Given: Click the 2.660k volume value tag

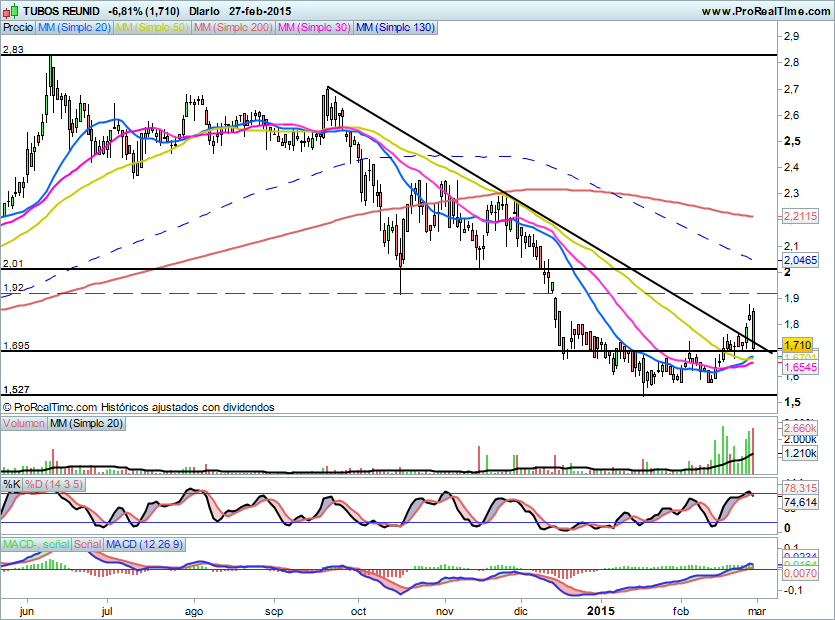Looking at the screenshot, I should point(800,428).
